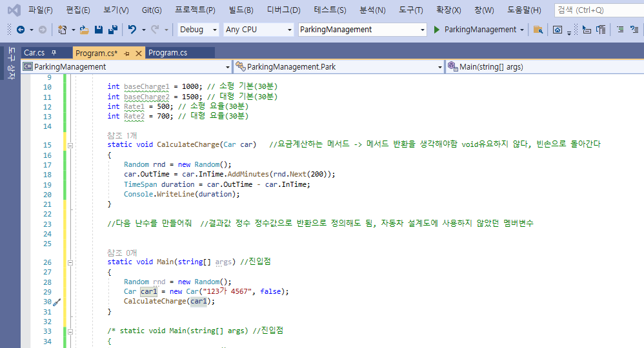Viewport: 644px width, 348px height.
Task: Open the 확장(X) menu
Action: (x=448, y=10)
